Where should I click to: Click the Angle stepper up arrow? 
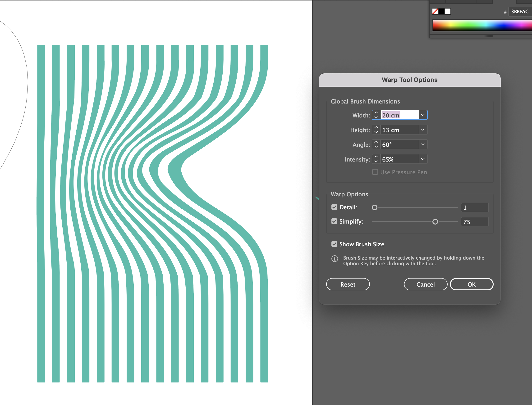click(377, 143)
